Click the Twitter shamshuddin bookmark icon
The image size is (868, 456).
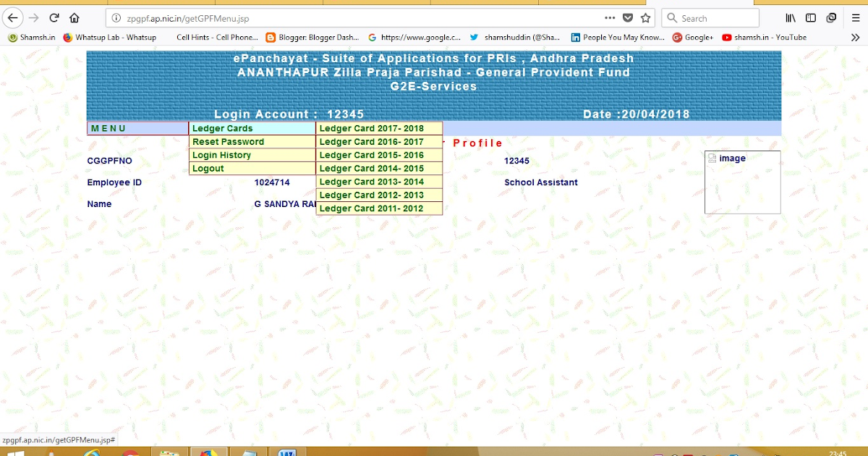(475, 37)
